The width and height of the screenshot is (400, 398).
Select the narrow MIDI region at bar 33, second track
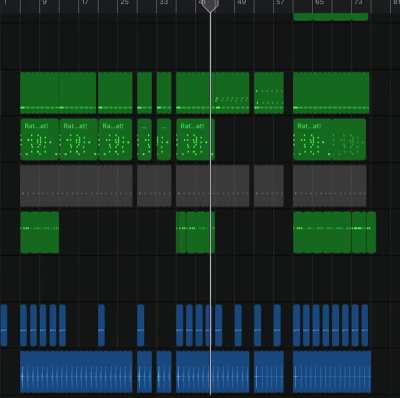click(x=164, y=139)
